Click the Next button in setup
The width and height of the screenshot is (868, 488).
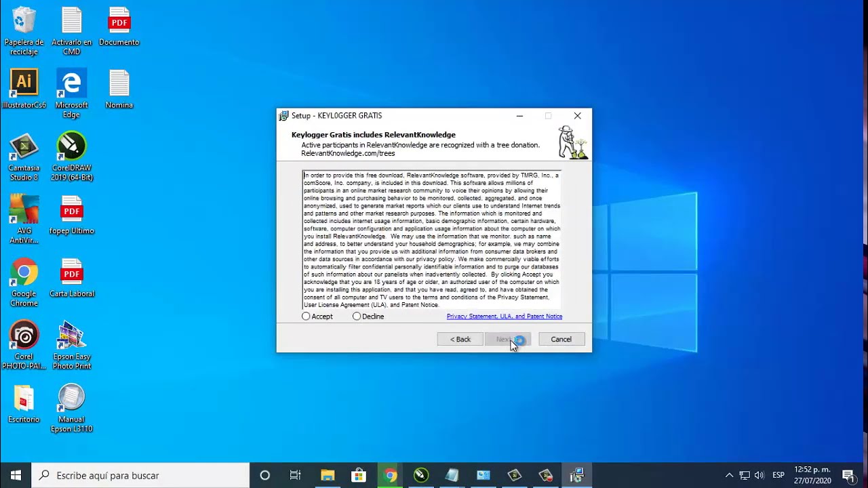point(508,339)
